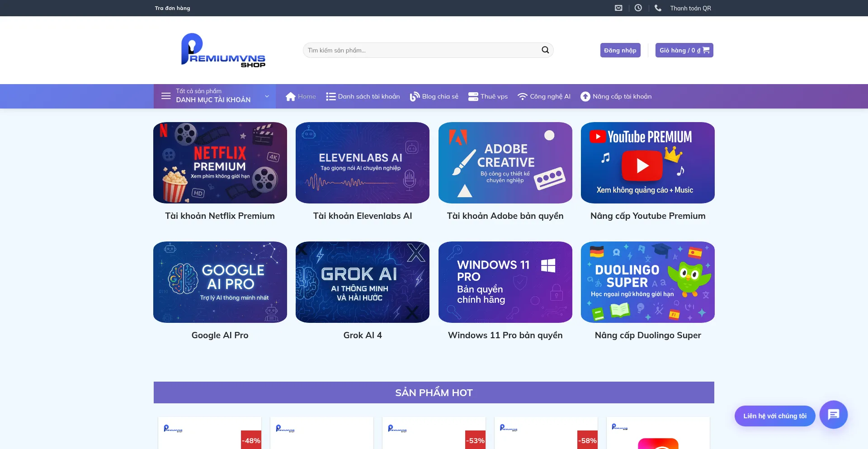This screenshot has height=449, width=868.
Task: Click the hamburger menu icon in category bar
Action: tap(166, 96)
